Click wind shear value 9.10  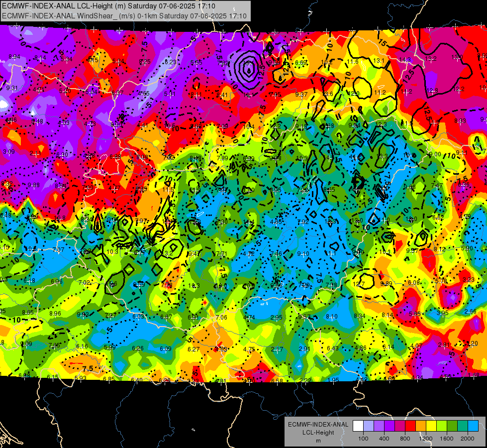click(x=303, y=254)
